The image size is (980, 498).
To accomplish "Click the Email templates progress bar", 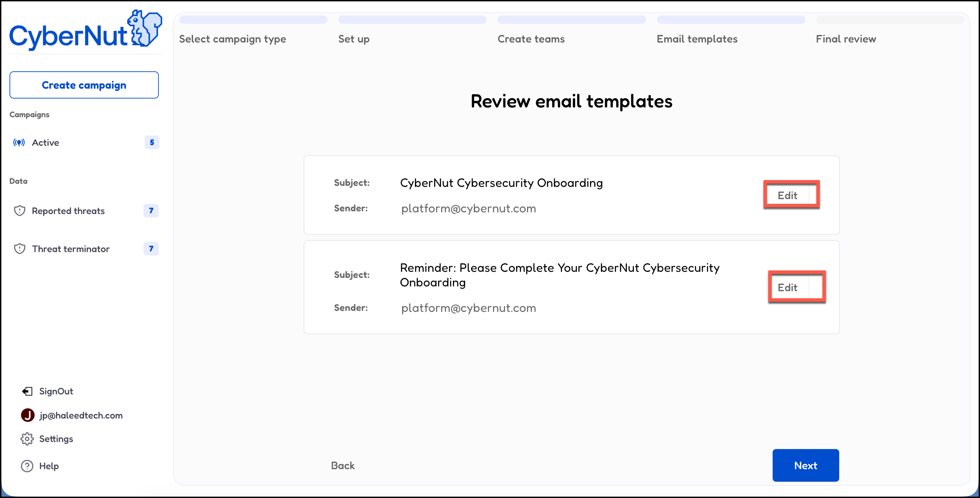I will click(731, 20).
